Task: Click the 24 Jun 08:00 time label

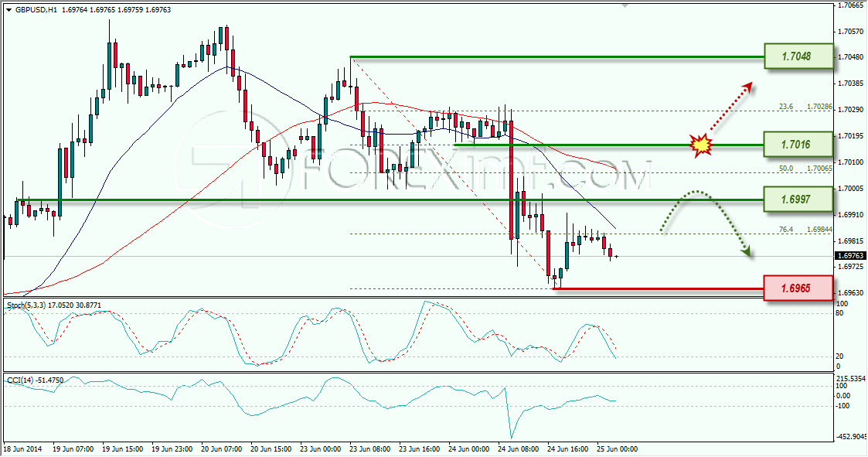Action: pyautogui.click(x=518, y=448)
